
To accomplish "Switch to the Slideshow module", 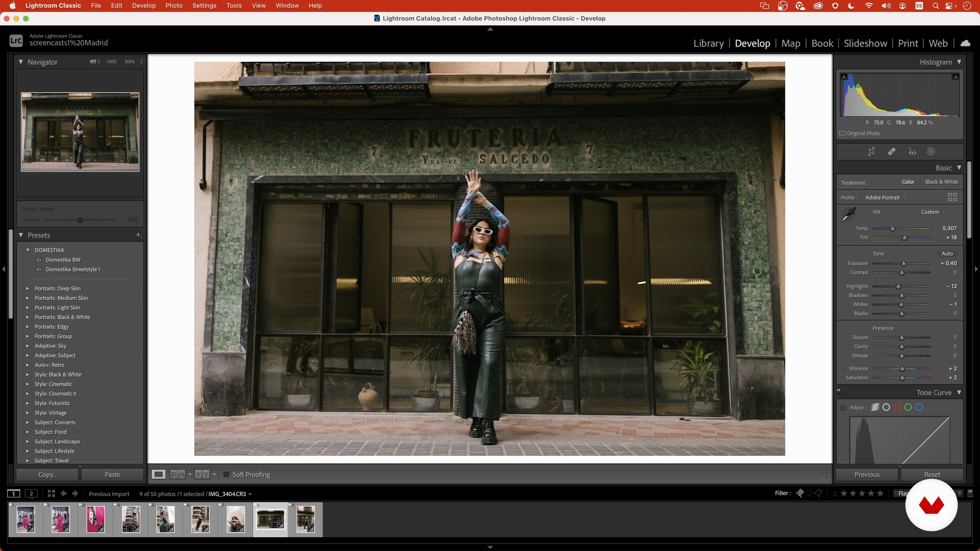I will [x=865, y=43].
